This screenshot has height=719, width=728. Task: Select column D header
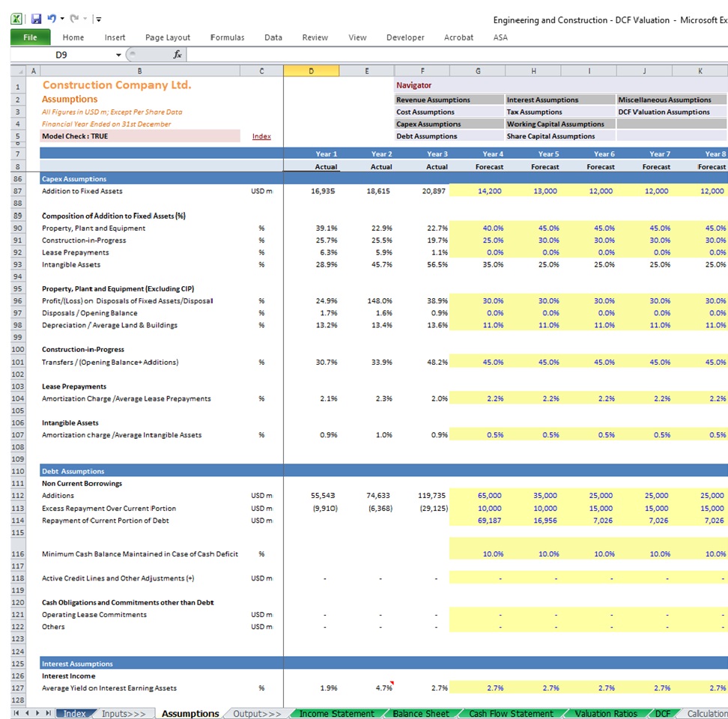click(311, 71)
